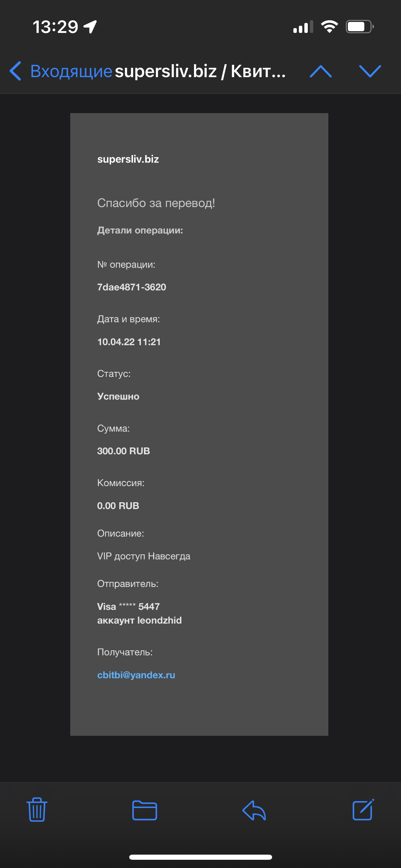Tap the reply arrow icon
The height and width of the screenshot is (868, 401).
[254, 810]
